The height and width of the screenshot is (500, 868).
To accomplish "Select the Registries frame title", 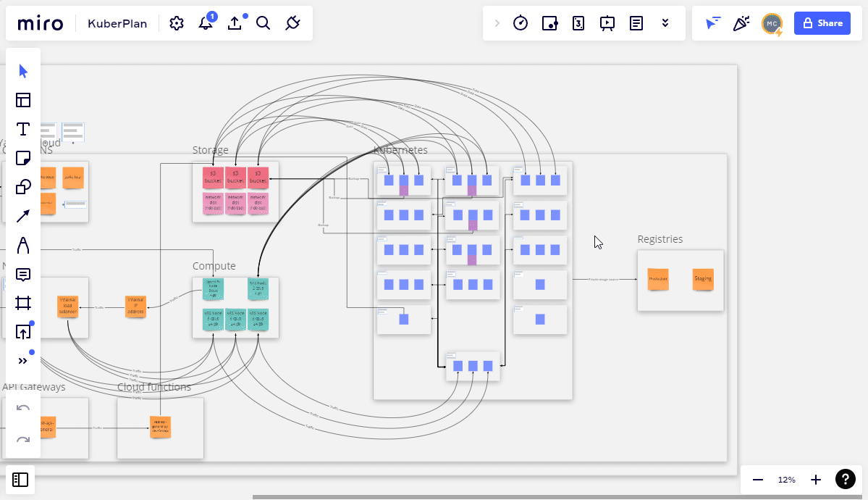I will pos(660,239).
